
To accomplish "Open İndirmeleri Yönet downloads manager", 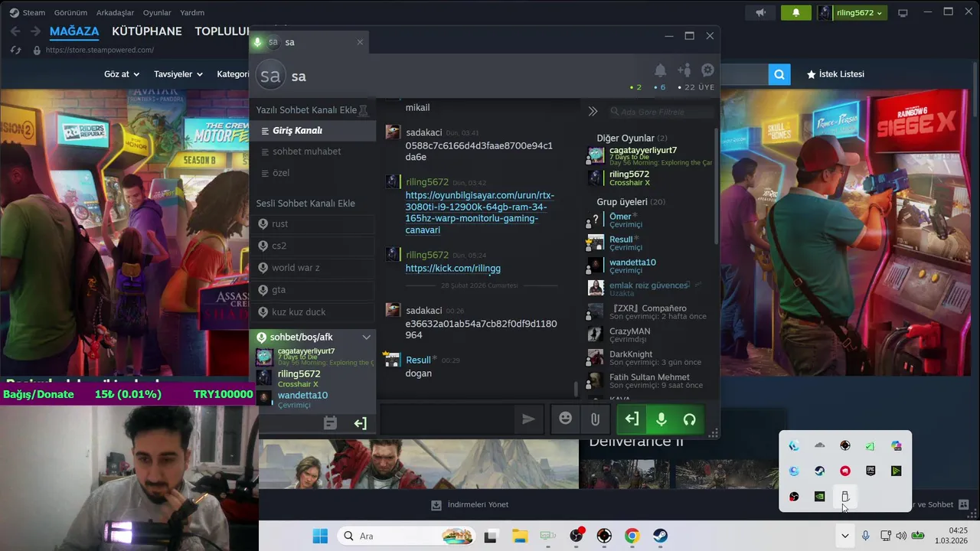I will tap(470, 505).
